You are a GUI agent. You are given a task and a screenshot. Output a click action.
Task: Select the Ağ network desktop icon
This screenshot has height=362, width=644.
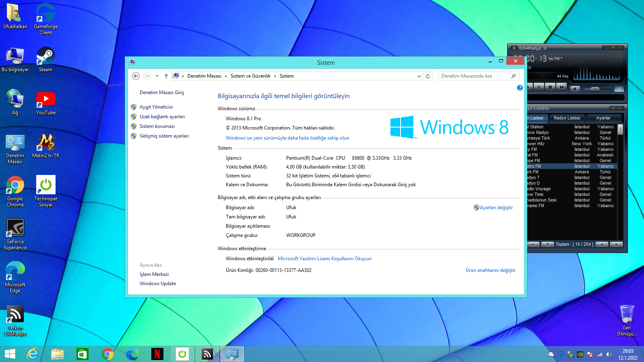[x=15, y=102]
